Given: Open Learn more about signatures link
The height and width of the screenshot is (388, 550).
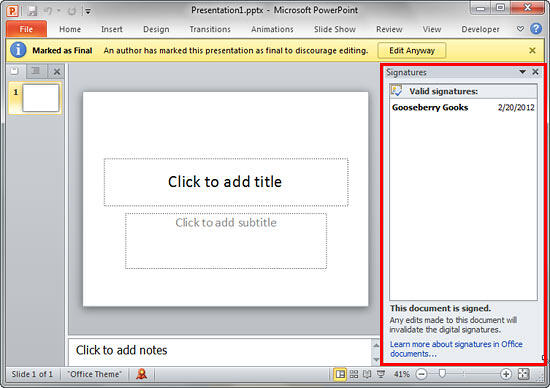Looking at the screenshot, I should coord(456,349).
